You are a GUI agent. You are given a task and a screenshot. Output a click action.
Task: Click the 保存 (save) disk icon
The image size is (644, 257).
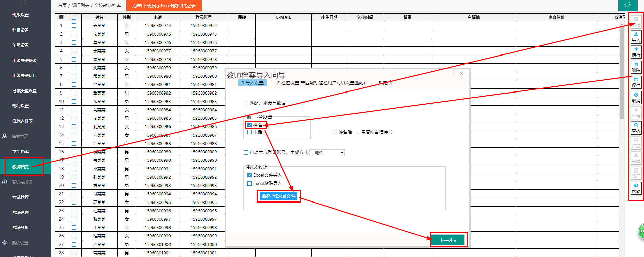click(636, 82)
